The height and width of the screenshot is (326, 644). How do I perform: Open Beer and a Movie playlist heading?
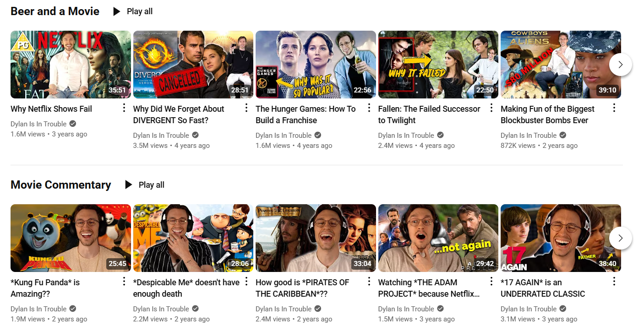click(55, 11)
